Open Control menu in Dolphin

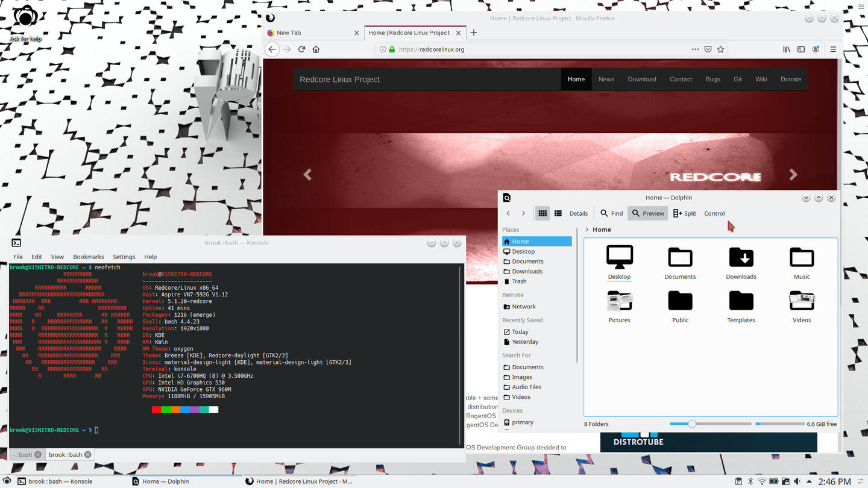point(714,213)
